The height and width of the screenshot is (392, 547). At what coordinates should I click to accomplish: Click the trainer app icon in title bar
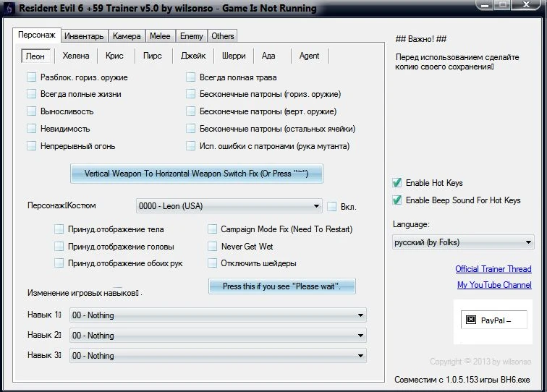point(9,9)
